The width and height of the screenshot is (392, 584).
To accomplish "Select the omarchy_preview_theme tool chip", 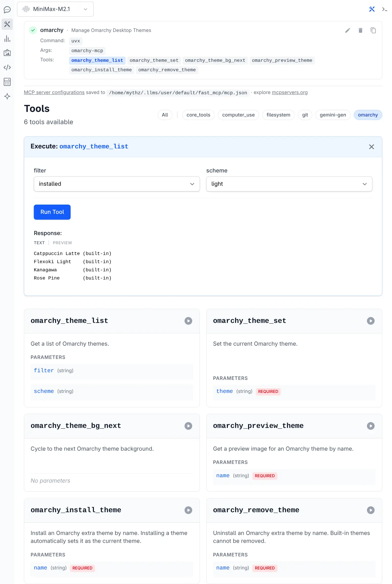I will [282, 60].
